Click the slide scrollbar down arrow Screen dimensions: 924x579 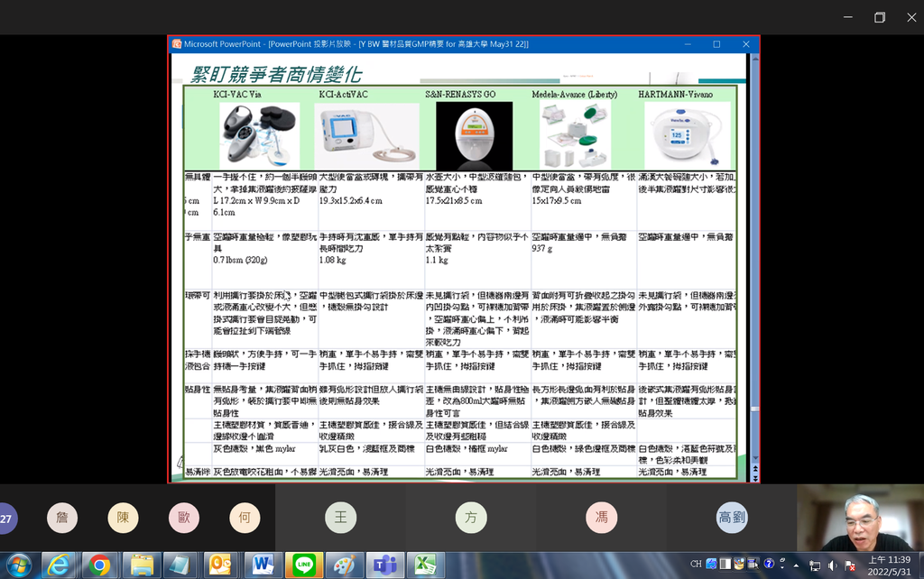[755, 457]
